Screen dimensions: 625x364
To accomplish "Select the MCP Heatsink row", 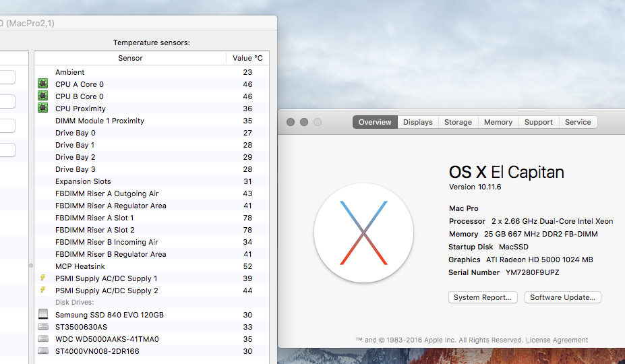I will click(152, 266).
